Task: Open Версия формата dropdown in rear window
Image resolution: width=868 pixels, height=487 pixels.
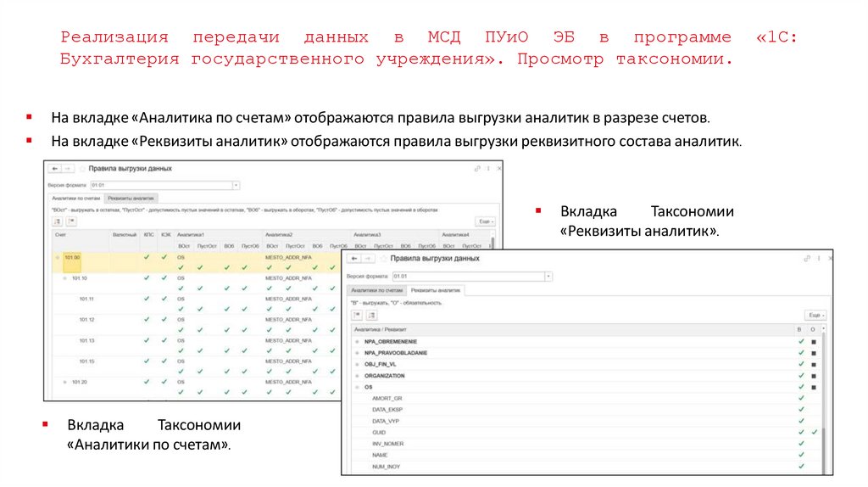Action: click(236, 185)
